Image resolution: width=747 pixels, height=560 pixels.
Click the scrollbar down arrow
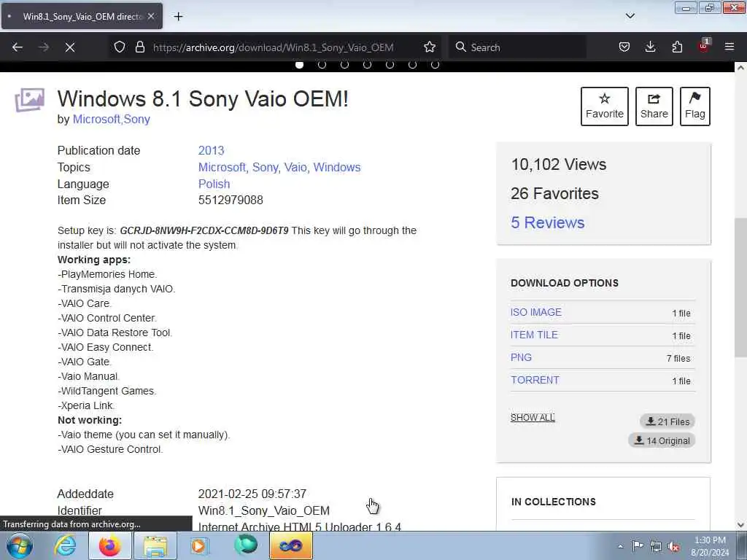pyautogui.click(x=740, y=525)
